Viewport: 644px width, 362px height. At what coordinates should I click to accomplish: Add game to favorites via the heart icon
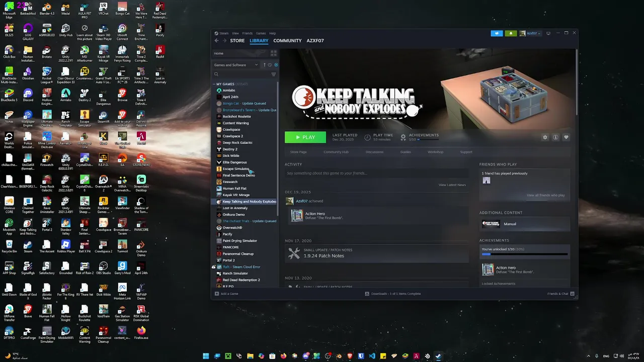point(566,137)
